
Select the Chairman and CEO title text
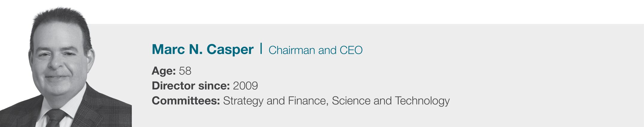click(x=315, y=50)
